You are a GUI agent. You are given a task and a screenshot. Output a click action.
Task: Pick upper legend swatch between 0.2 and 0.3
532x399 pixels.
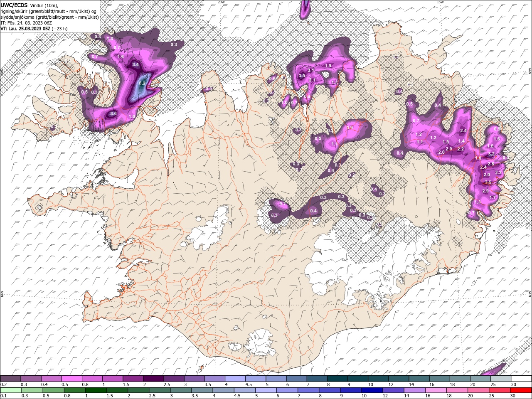pyautogui.click(x=11, y=379)
